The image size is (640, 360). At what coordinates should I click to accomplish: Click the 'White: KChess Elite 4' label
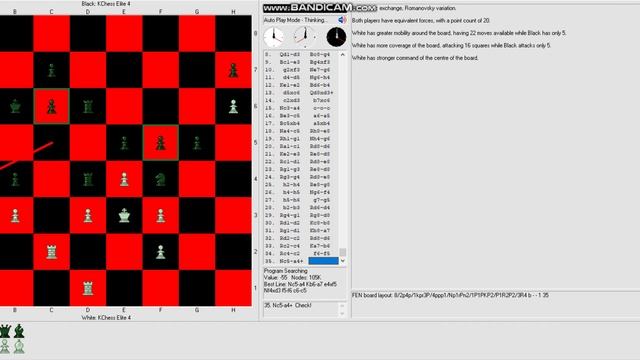(106, 317)
